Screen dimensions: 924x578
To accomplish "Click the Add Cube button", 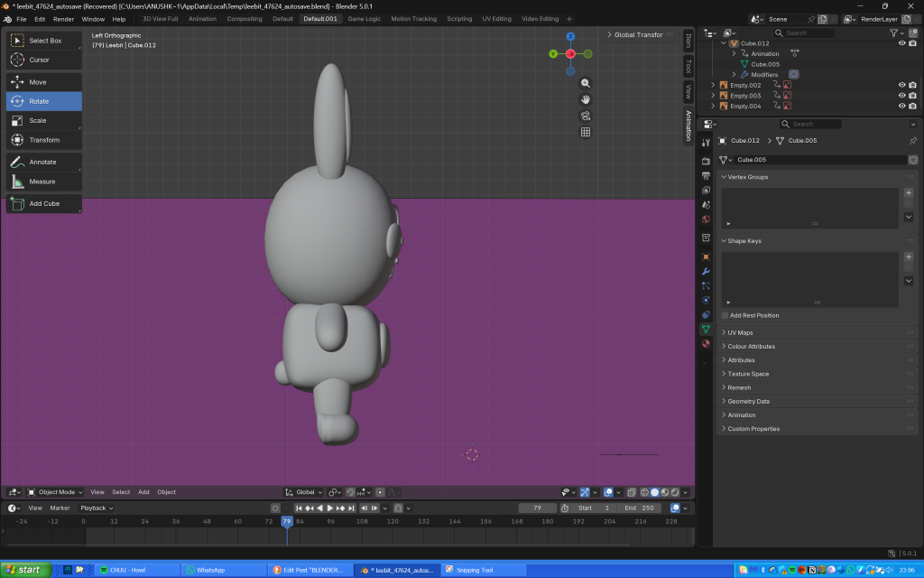I will pos(43,203).
